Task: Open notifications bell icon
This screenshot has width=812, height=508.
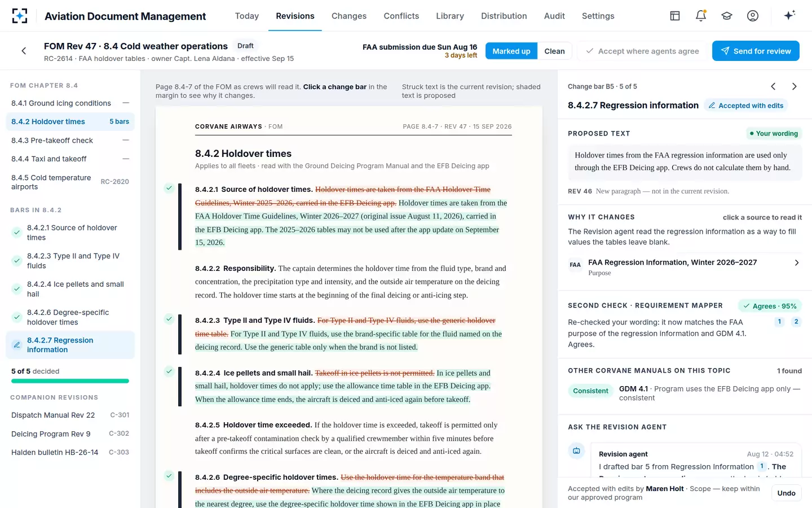Action: coord(701,16)
